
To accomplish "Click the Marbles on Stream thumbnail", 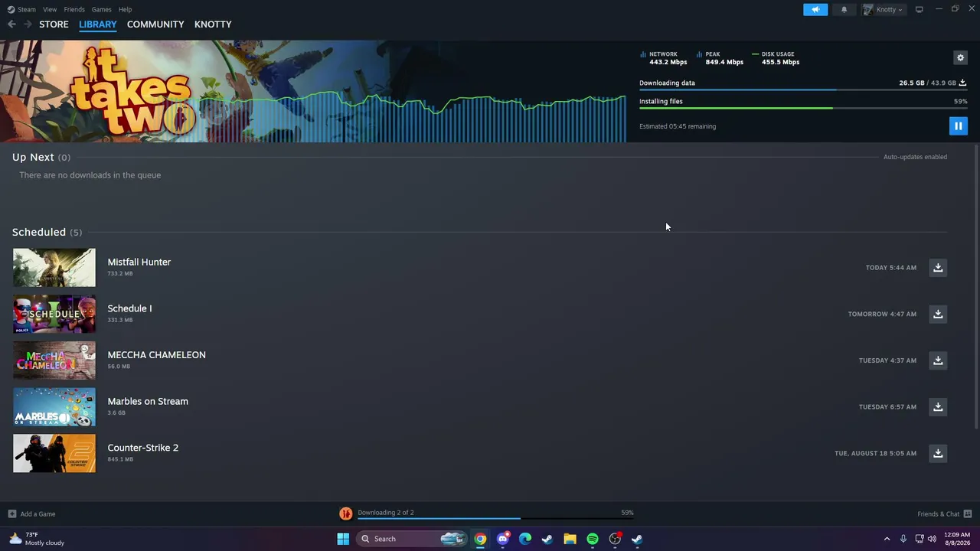I will [54, 407].
